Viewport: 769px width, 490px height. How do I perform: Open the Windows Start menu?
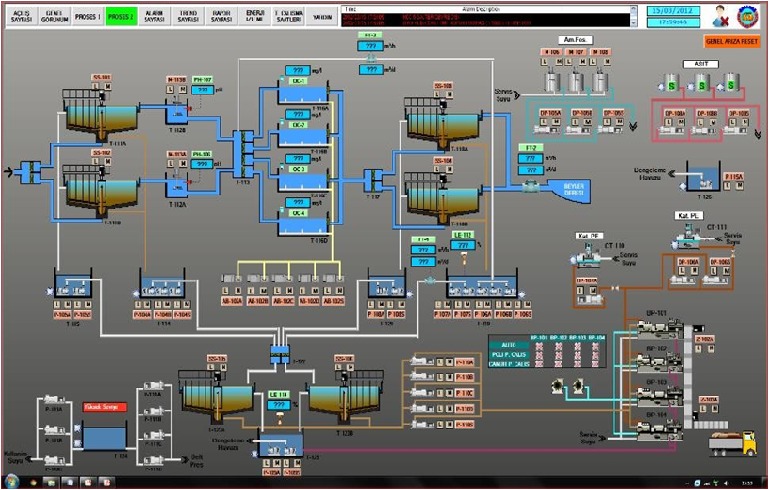11,482
